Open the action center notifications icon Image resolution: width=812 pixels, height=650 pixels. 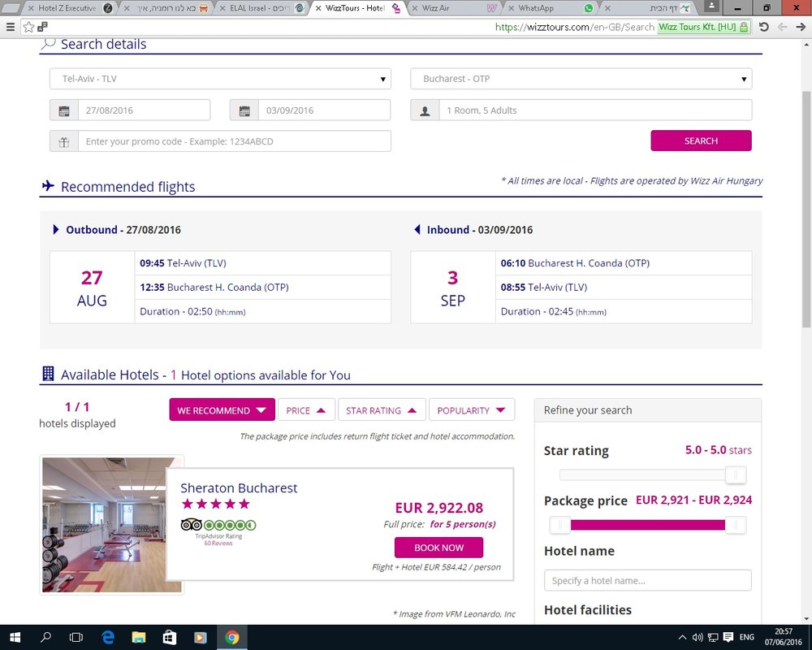728,637
